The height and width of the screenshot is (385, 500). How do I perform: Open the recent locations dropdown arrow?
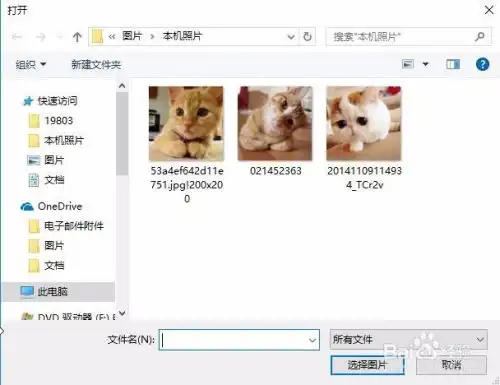pyautogui.click(x=59, y=37)
